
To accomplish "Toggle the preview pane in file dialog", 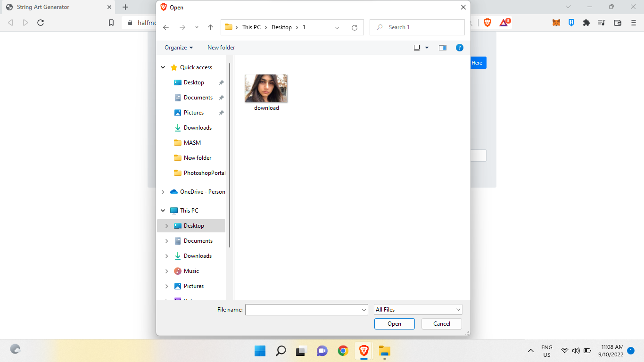I will pos(442,47).
